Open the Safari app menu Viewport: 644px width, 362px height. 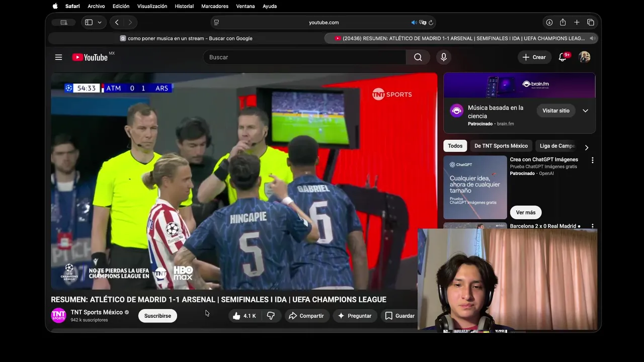click(72, 6)
